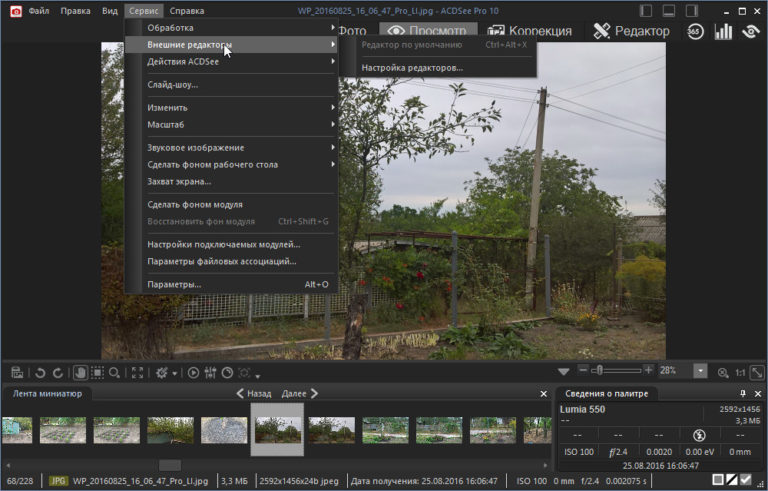Open the statistics bar-chart icon
This screenshot has height=491, width=768.
[x=722, y=31]
